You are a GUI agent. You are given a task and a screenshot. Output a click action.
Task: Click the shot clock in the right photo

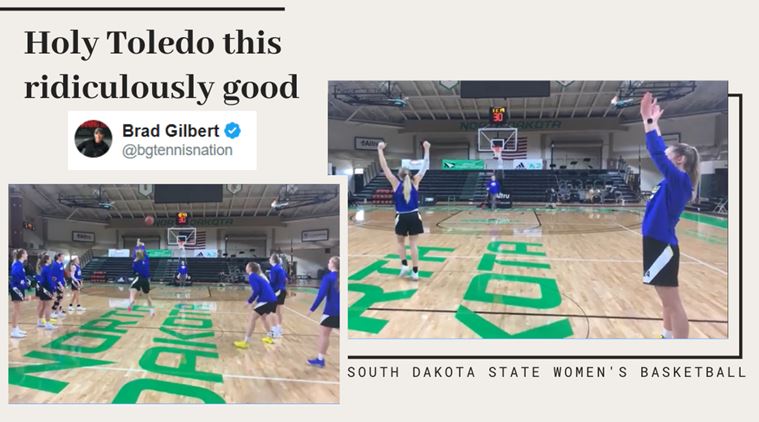(x=497, y=115)
